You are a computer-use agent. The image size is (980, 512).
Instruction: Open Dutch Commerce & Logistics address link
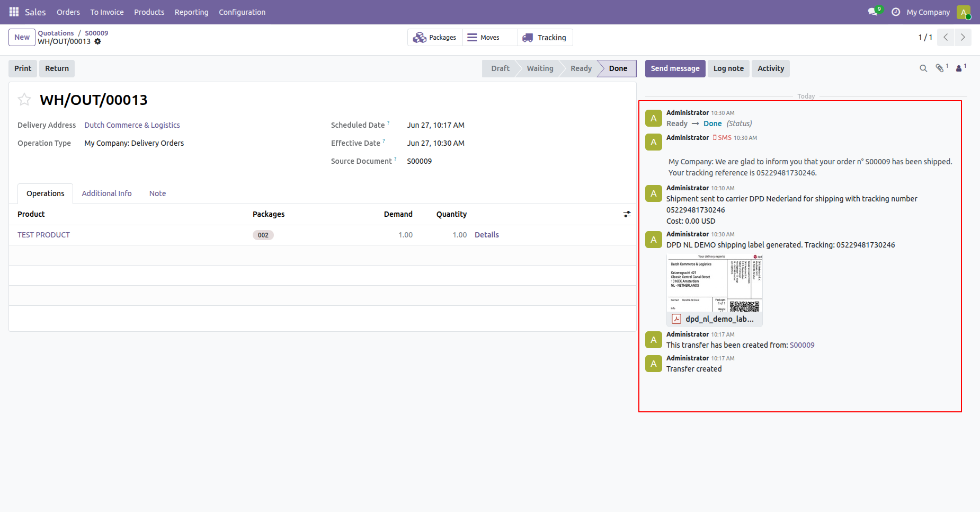pos(132,125)
